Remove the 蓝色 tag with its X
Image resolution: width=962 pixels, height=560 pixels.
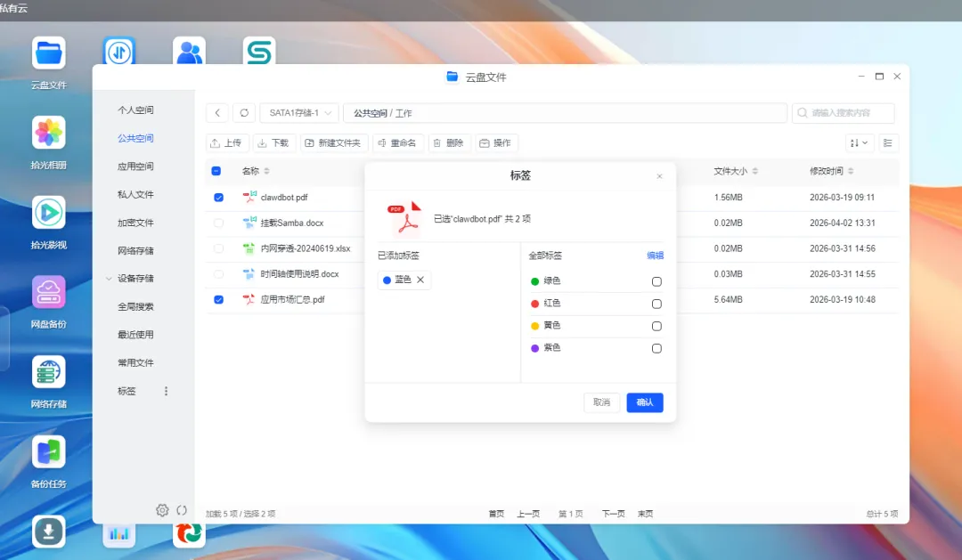[x=420, y=280]
